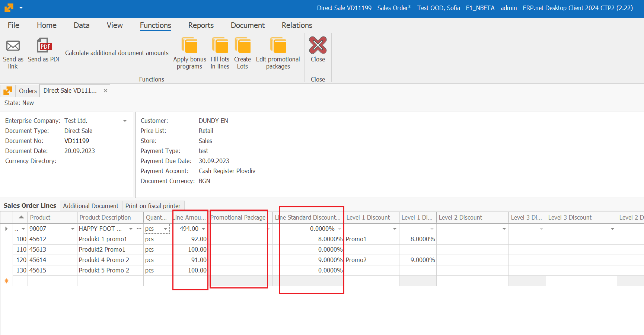Expand the pcs quantity unit dropdown
Viewport: 644px width, 335px height.
click(166, 229)
